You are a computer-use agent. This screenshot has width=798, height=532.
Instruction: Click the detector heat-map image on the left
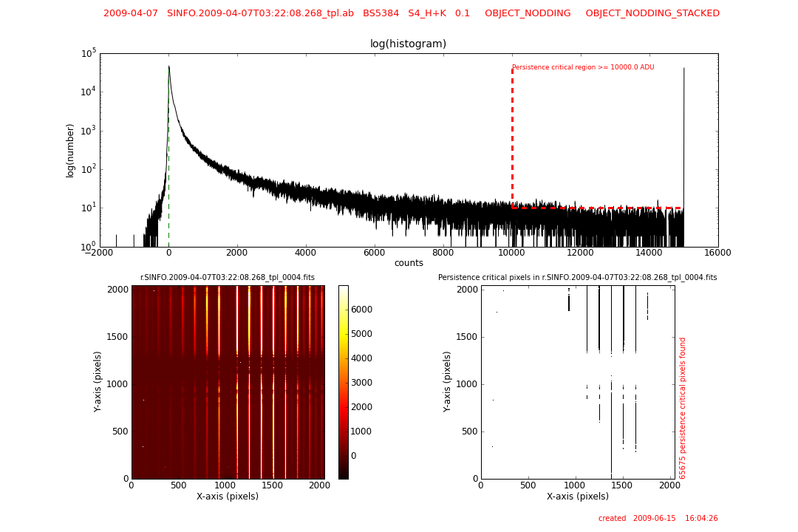(x=228, y=382)
